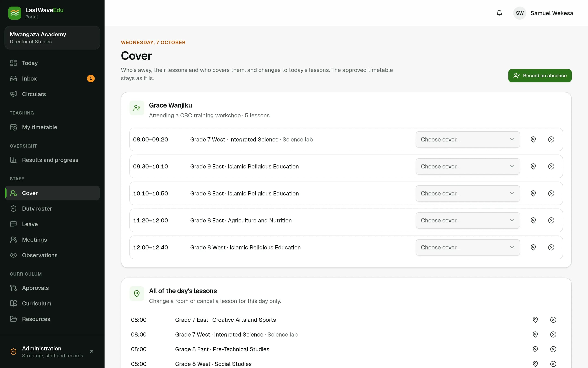
Task: Open notifications bell
Action: click(x=499, y=13)
